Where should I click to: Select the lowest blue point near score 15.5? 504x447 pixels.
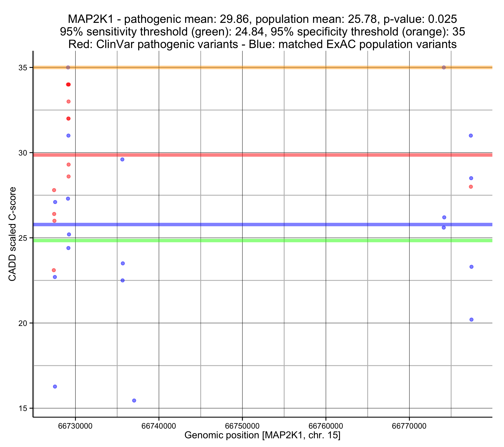pos(134,401)
